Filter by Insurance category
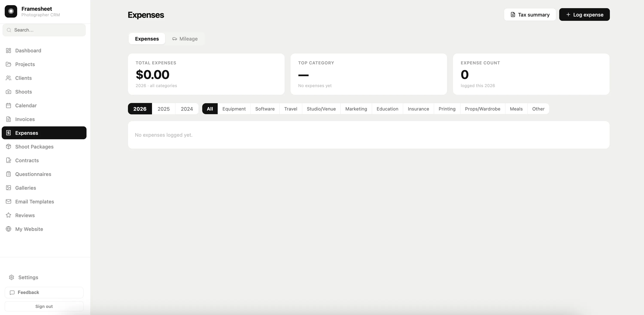The height and width of the screenshot is (315, 644). [x=418, y=109]
